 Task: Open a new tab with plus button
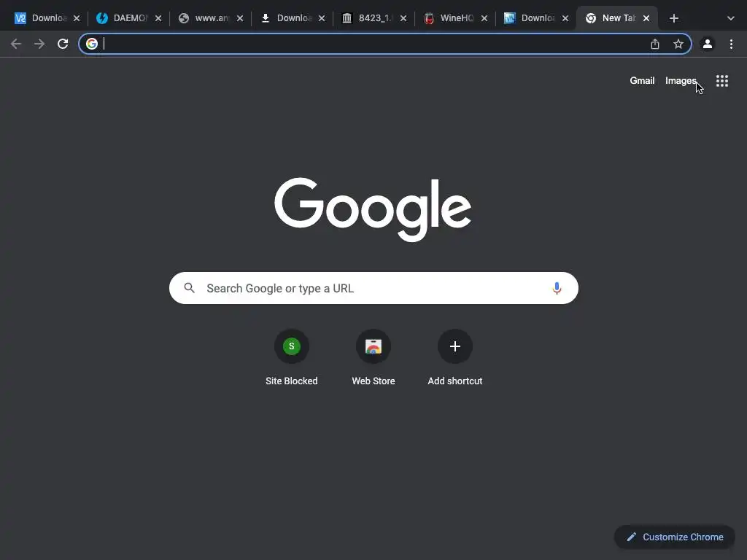[x=673, y=18]
